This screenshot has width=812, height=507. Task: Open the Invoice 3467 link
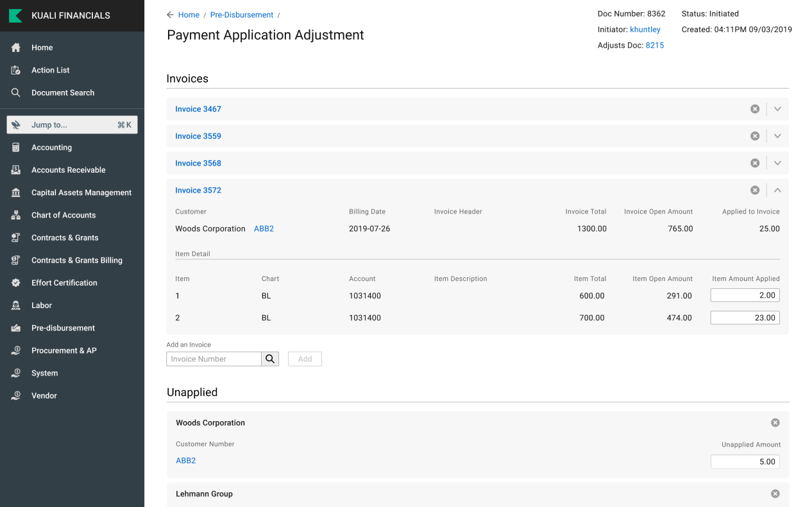[x=198, y=109]
